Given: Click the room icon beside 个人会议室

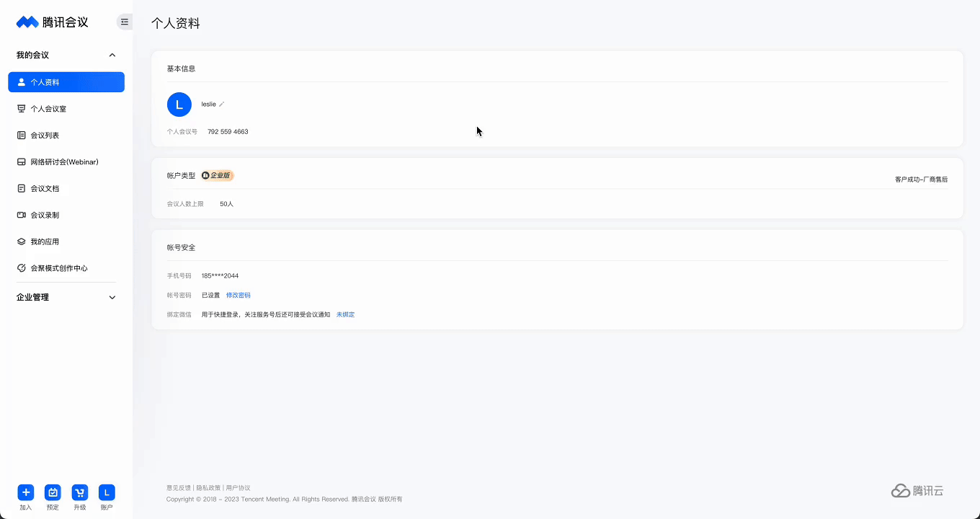Looking at the screenshot, I should point(22,109).
